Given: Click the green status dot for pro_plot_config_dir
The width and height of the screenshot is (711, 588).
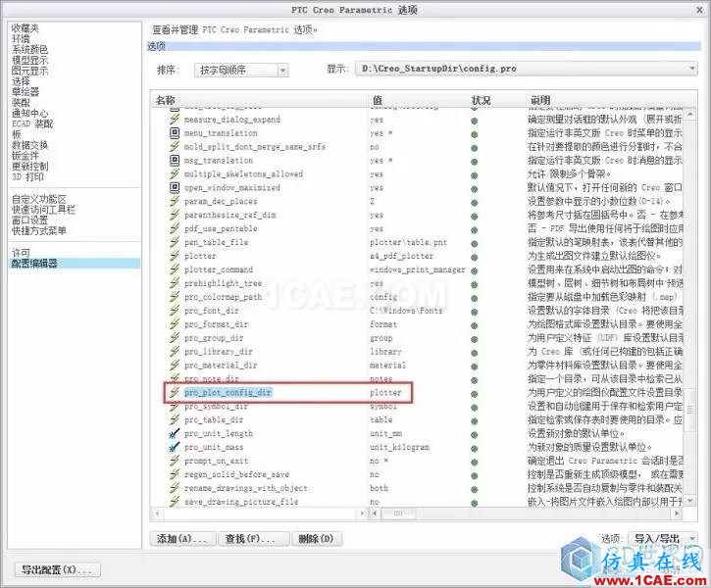Looking at the screenshot, I should tap(475, 394).
